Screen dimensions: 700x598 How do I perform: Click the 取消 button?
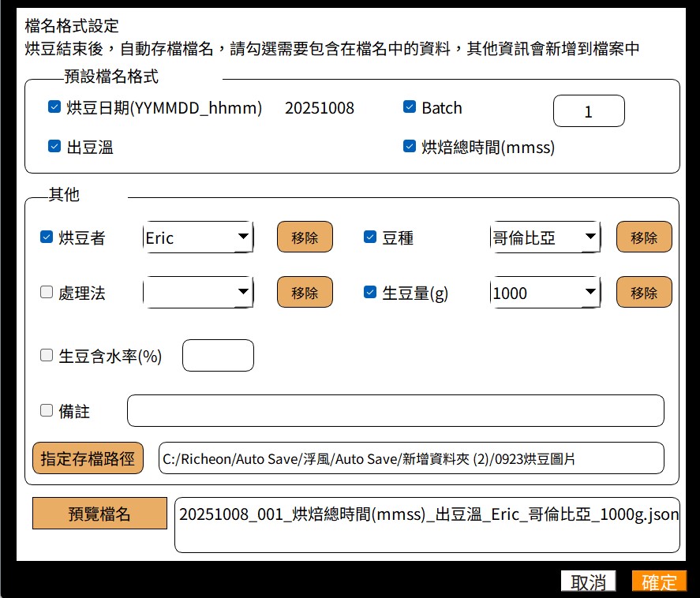tap(587, 581)
